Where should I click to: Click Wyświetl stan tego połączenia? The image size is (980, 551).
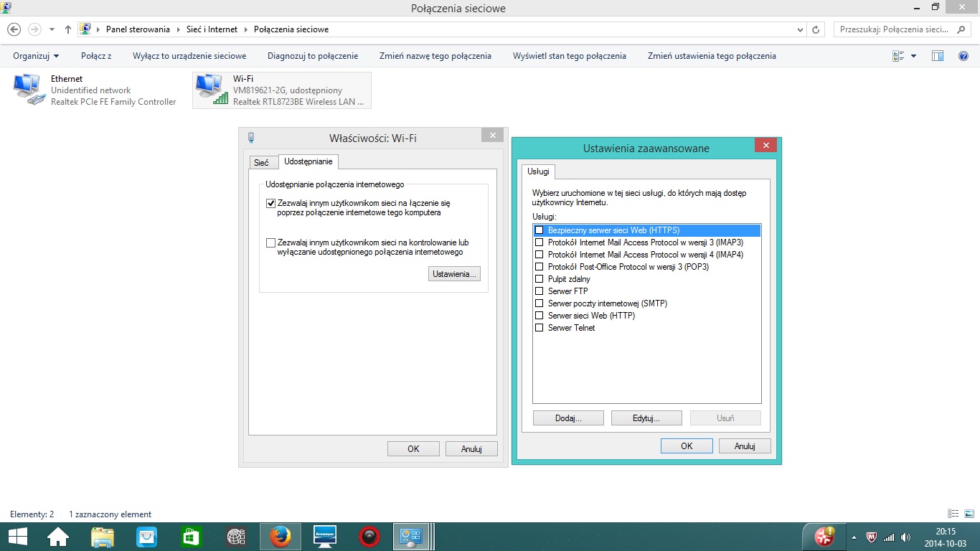(x=570, y=56)
